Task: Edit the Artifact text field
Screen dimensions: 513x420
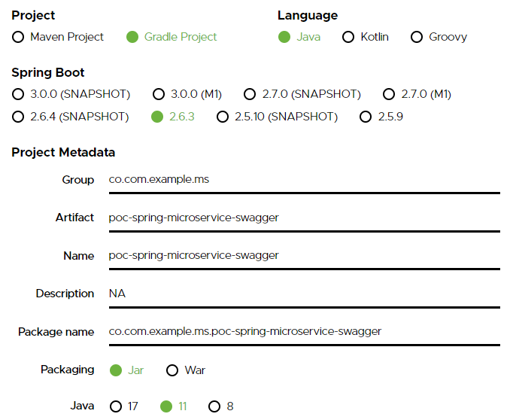Action: click(304, 218)
